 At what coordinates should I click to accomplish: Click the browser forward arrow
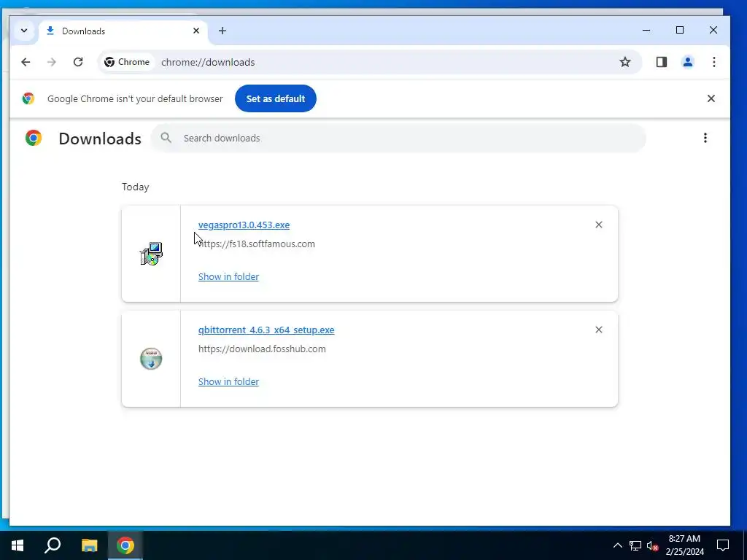point(52,62)
